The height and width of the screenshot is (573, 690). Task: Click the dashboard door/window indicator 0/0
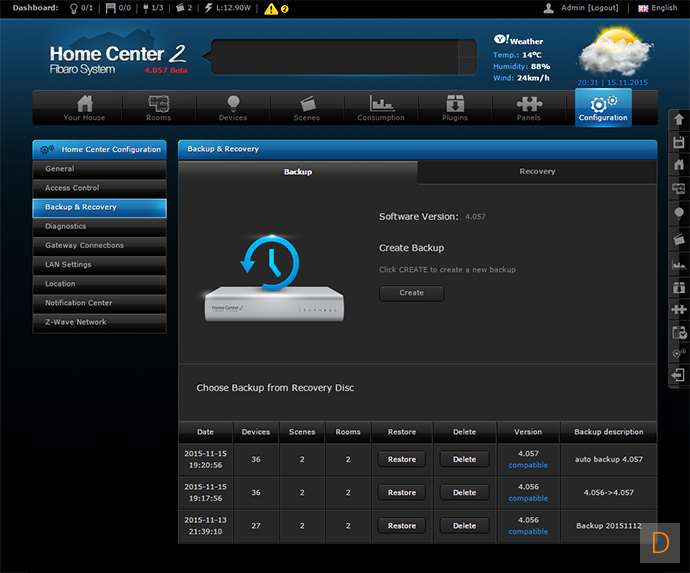click(x=118, y=8)
